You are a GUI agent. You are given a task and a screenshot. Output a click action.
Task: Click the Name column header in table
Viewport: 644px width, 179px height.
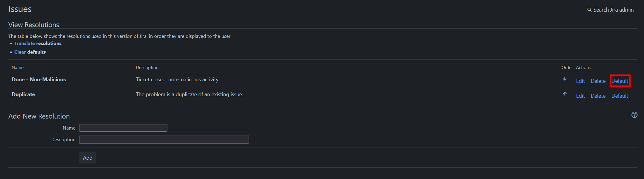coord(18,68)
